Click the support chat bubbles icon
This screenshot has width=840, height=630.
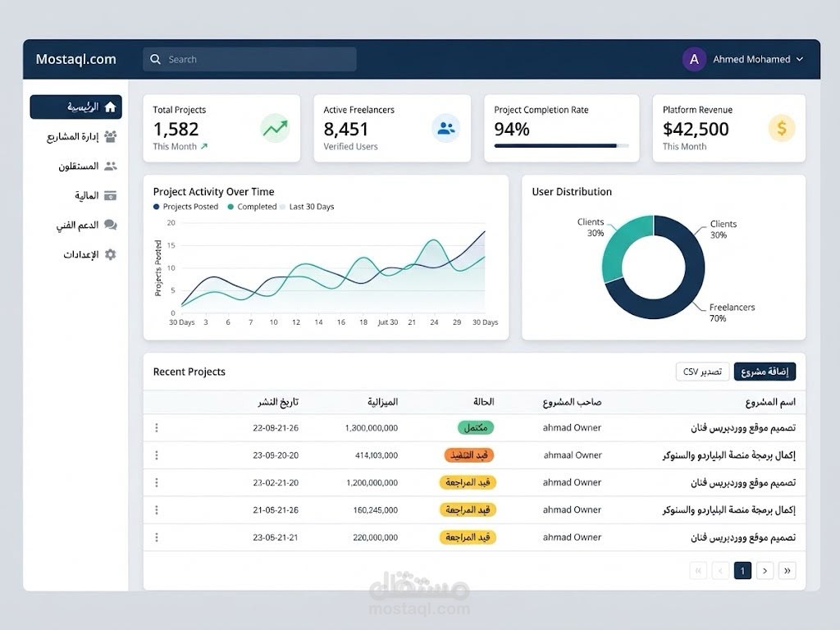pos(111,225)
